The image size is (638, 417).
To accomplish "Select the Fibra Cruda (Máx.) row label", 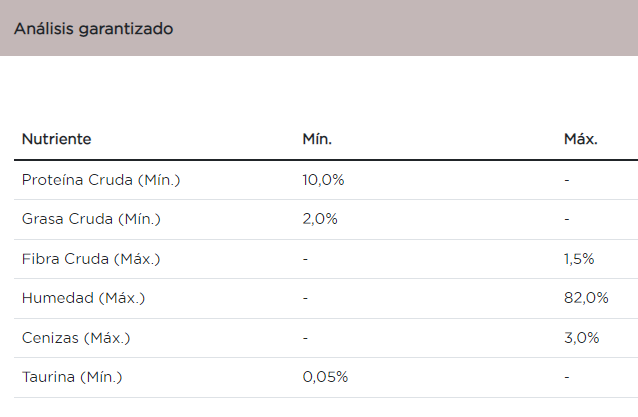I will (91, 259).
